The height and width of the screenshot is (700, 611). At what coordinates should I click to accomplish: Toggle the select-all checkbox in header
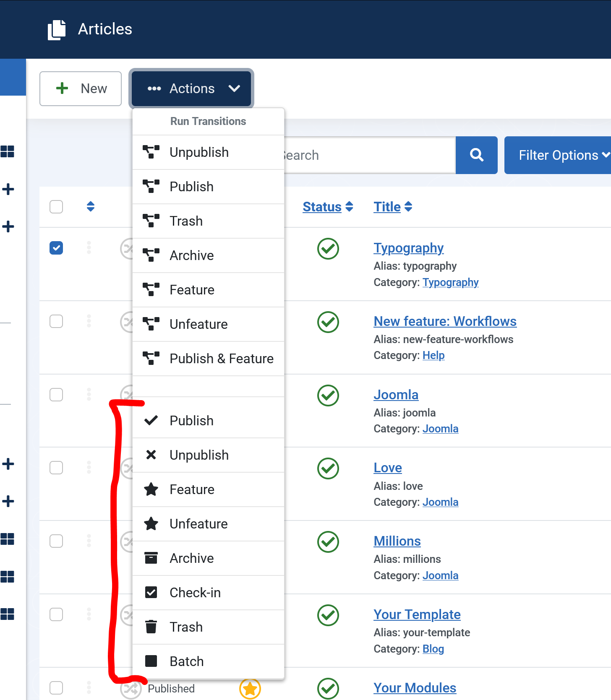tap(56, 207)
